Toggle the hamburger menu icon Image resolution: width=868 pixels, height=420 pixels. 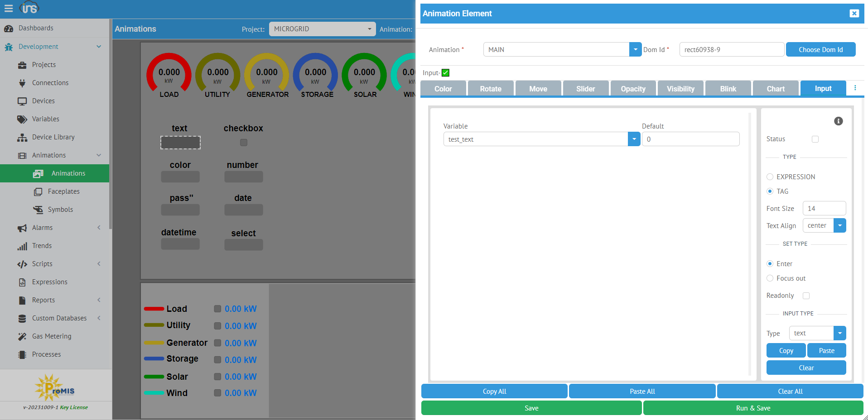point(9,8)
